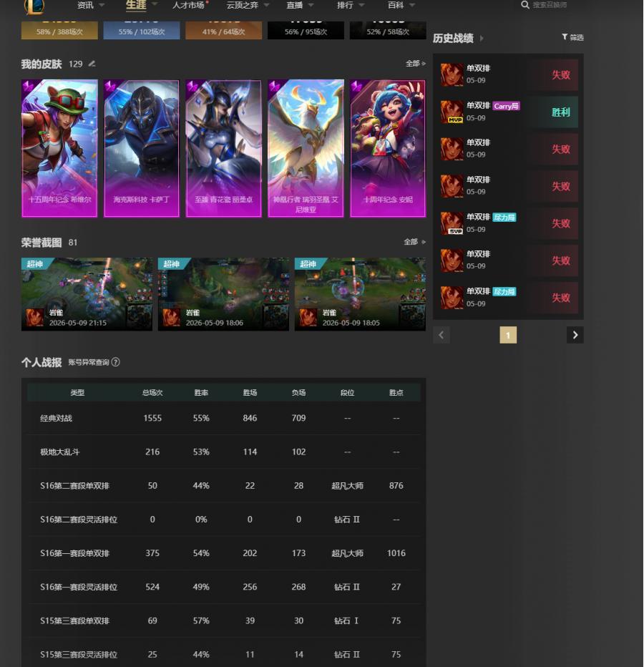Select the 52% / 58场次 champion card
The width and height of the screenshot is (644, 667).
(388, 30)
